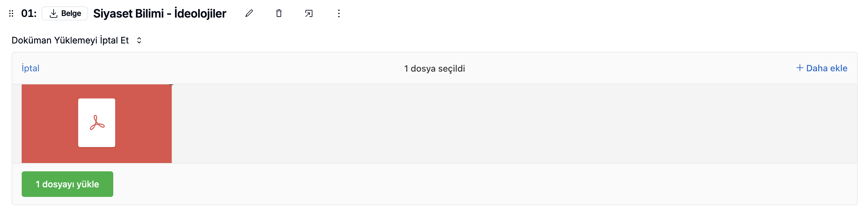
Task: Open the three-dot more options menu
Action: (x=339, y=13)
